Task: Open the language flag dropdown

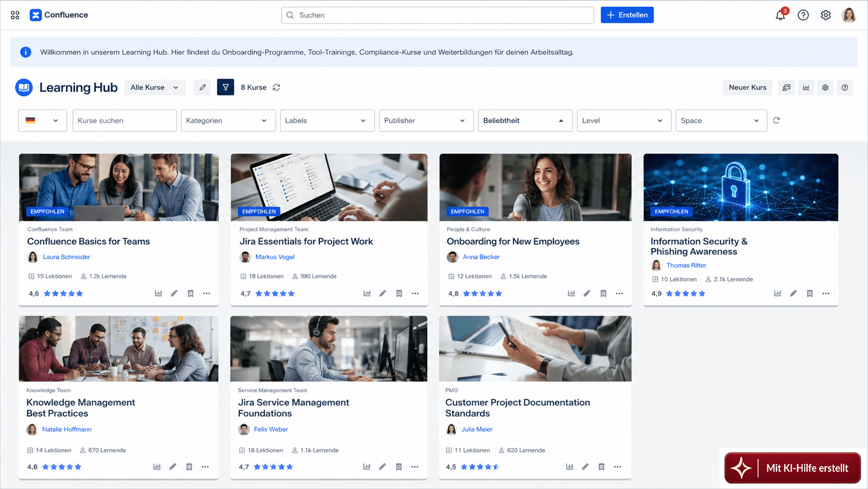Action: [43, 121]
